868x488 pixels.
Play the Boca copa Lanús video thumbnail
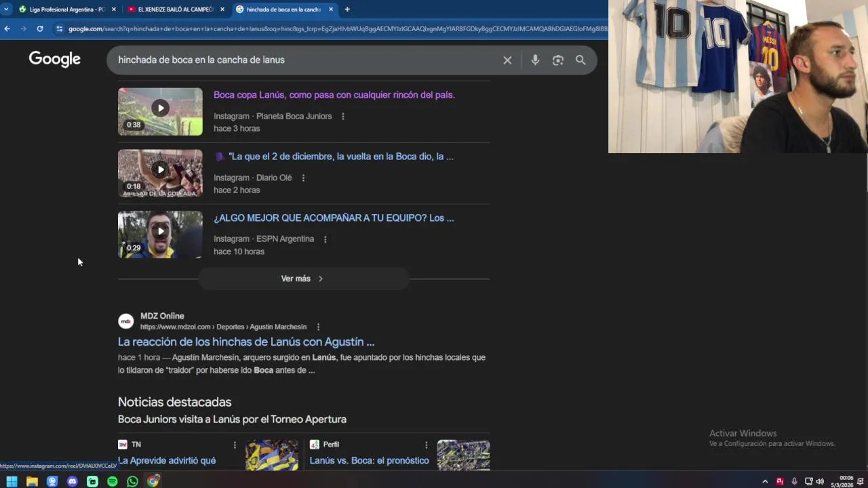click(160, 111)
